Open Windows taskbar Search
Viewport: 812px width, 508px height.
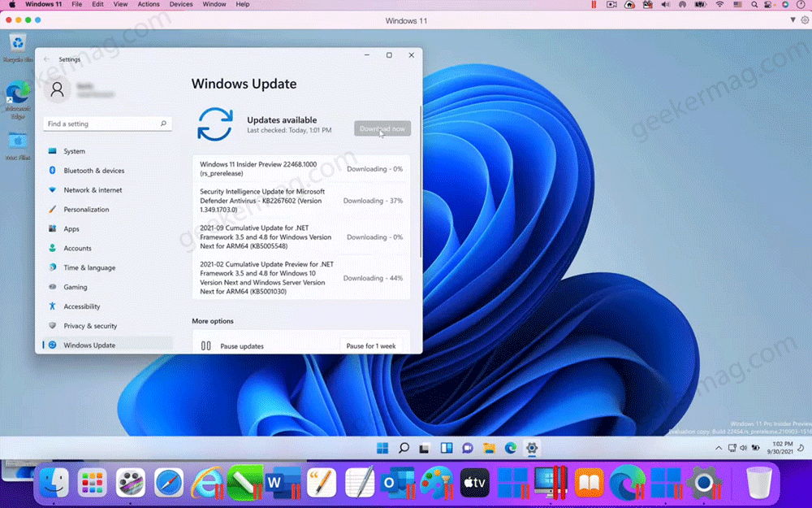pos(404,448)
